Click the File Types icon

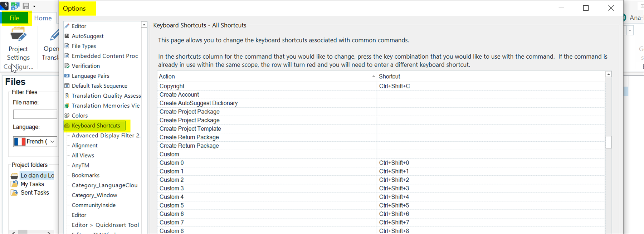pos(67,46)
